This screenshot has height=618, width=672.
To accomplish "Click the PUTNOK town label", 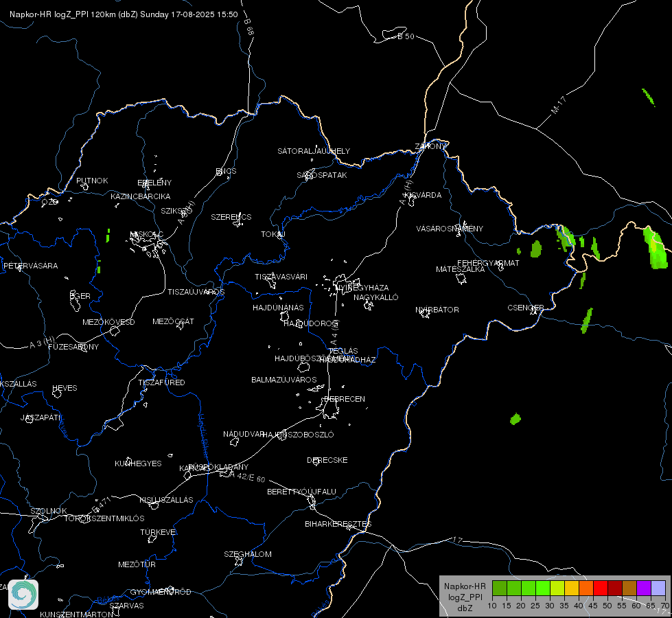I will click(x=92, y=181).
